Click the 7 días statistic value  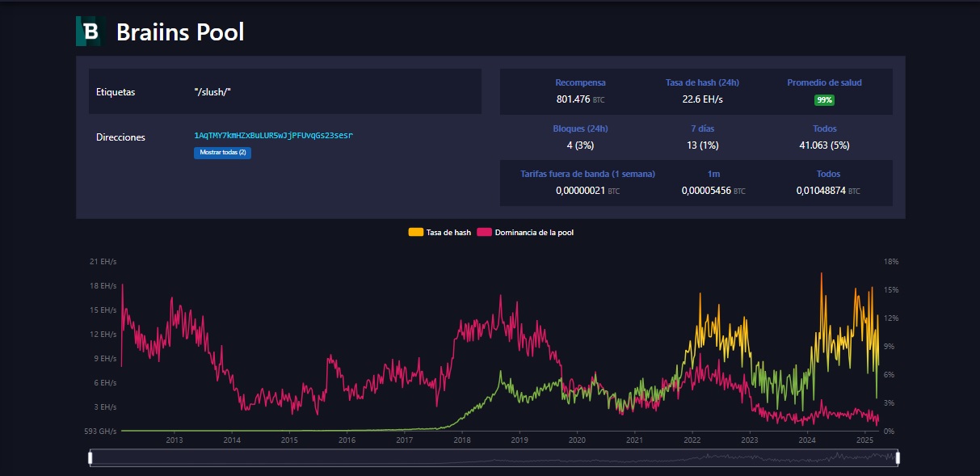pos(701,145)
